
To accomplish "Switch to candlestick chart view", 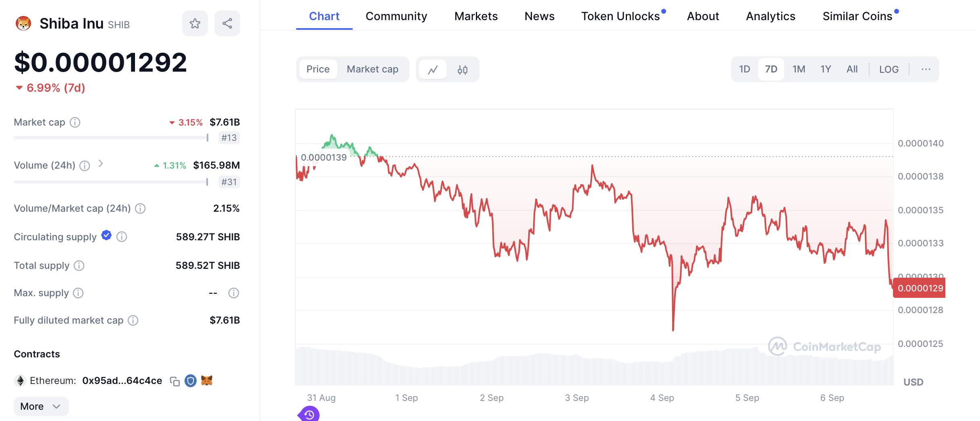I will tap(463, 70).
